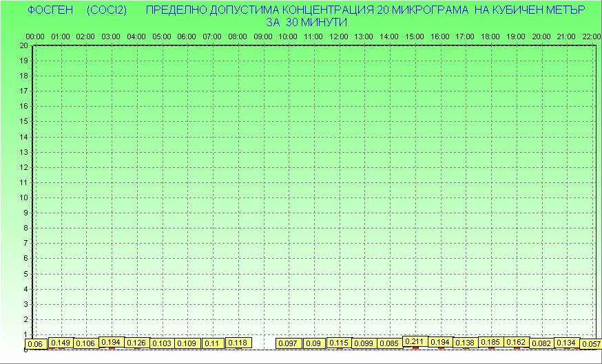Select the 15:00 time axis label

415,36
